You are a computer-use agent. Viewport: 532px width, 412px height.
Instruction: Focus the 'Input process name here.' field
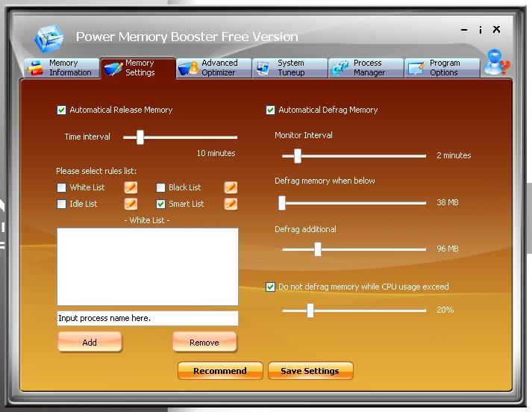pyautogui.click(x=148, y=319)
